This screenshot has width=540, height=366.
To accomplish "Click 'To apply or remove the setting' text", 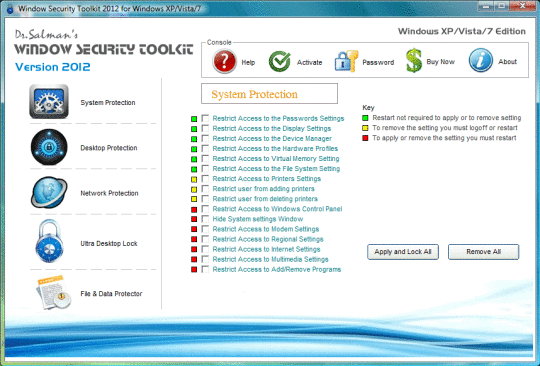I will [444, 138].
